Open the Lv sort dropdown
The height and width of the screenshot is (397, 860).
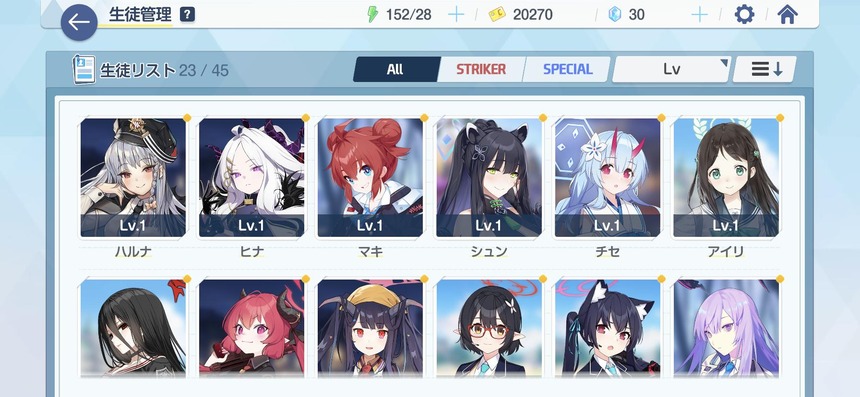tap(672, 69)
